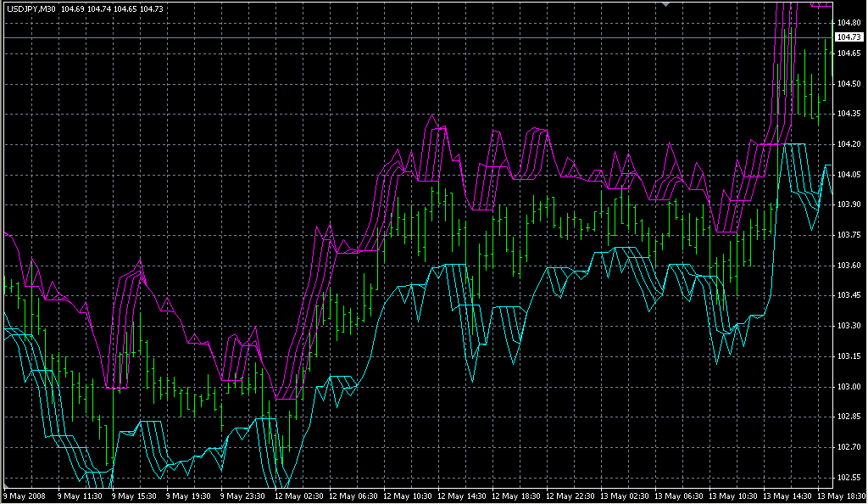Screen dimensions: 868x504
Task: Click the 12 May 02:30 time marker
Action: point(299,496)
